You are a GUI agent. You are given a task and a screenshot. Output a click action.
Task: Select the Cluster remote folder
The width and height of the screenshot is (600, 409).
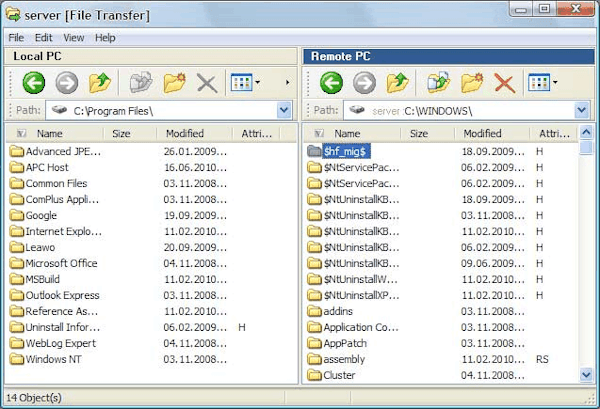(x=339, y=375)
